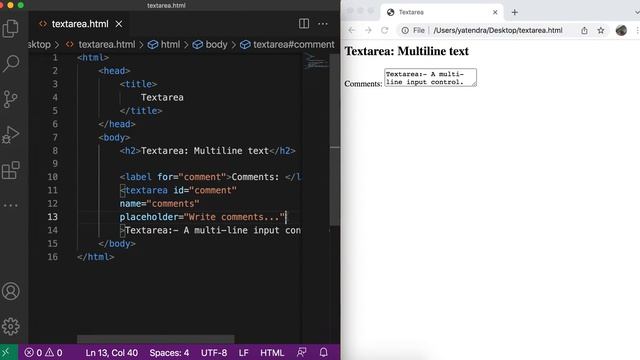Change the LF end of line setting
The height and width of the screenshot is (360, 640).
point(244,353)
